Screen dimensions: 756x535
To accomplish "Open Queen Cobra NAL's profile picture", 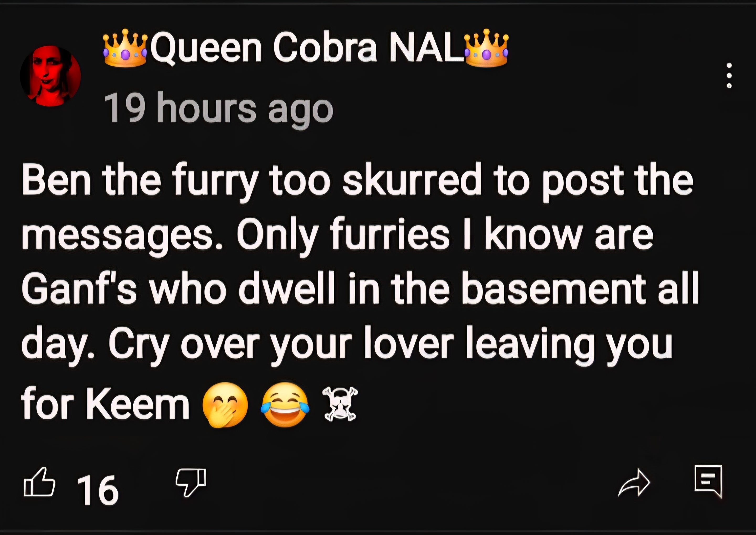I will pyautogui.click(x=50, y=76).
